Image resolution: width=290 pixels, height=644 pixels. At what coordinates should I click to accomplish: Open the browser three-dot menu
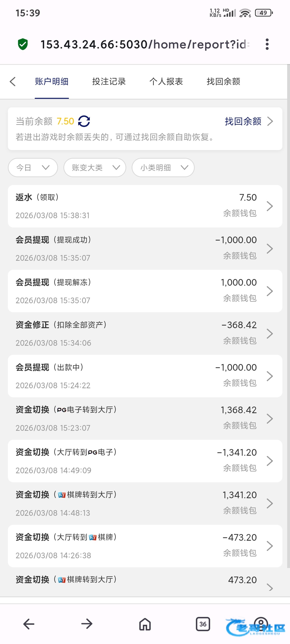click(x=267, y=44)
